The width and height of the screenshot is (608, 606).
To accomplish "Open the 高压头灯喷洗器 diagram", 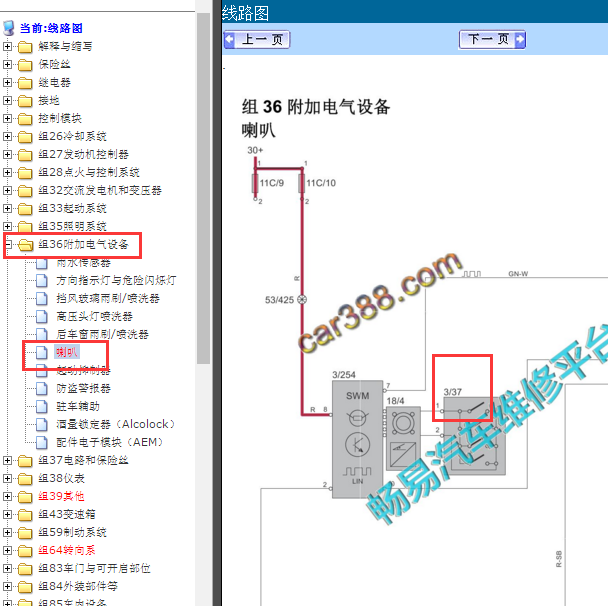I will (94, 317).
